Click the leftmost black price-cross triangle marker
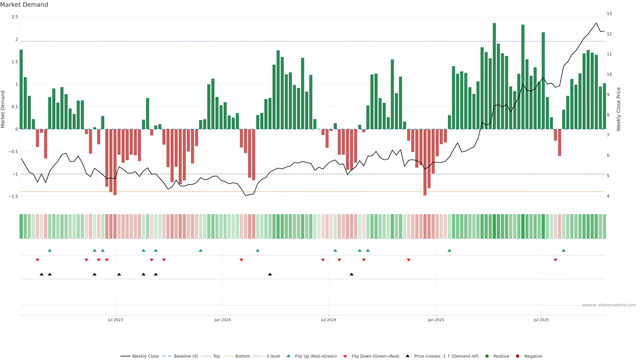The image size is (644, 362). pos(41,274)
